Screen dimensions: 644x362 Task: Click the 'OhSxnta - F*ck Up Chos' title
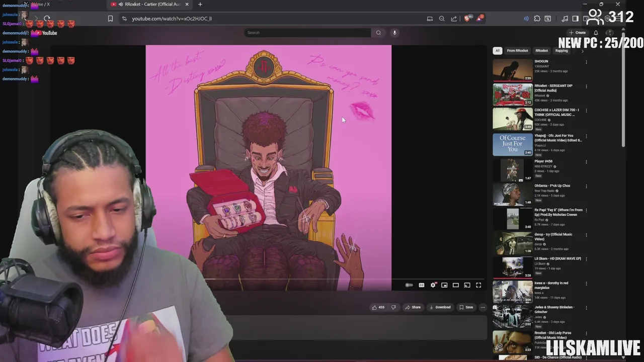[x=552, y=186]
